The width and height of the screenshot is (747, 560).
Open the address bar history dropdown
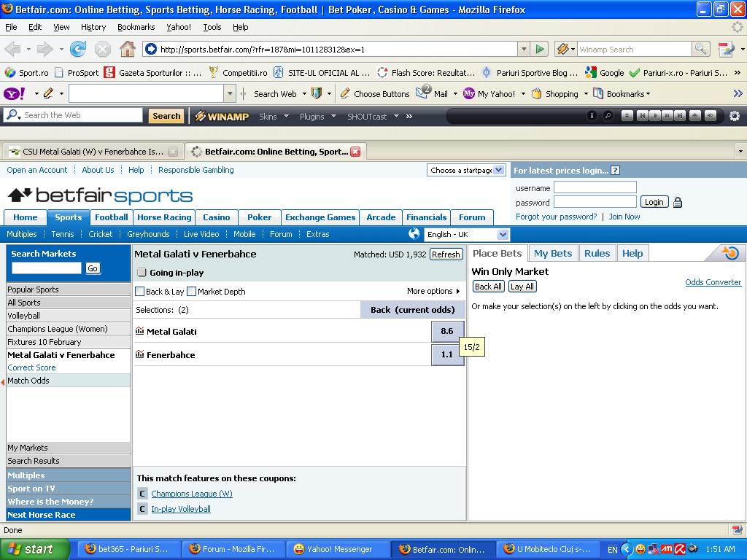[x=524, y=49]
